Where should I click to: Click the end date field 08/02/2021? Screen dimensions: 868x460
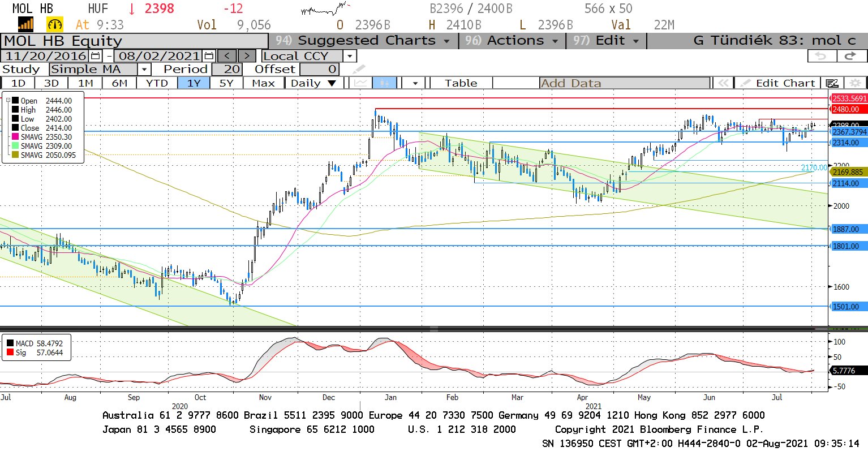tap(159, 56)
